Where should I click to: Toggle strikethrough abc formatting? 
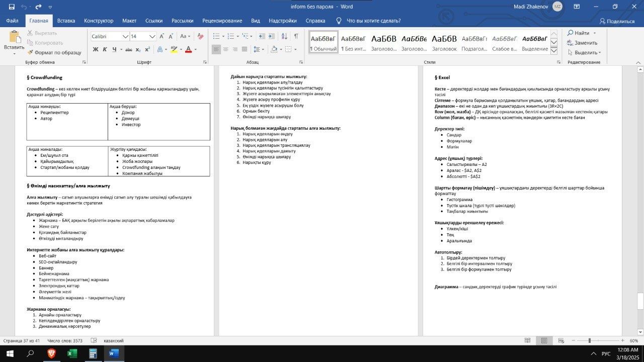(x=129, y=49)
